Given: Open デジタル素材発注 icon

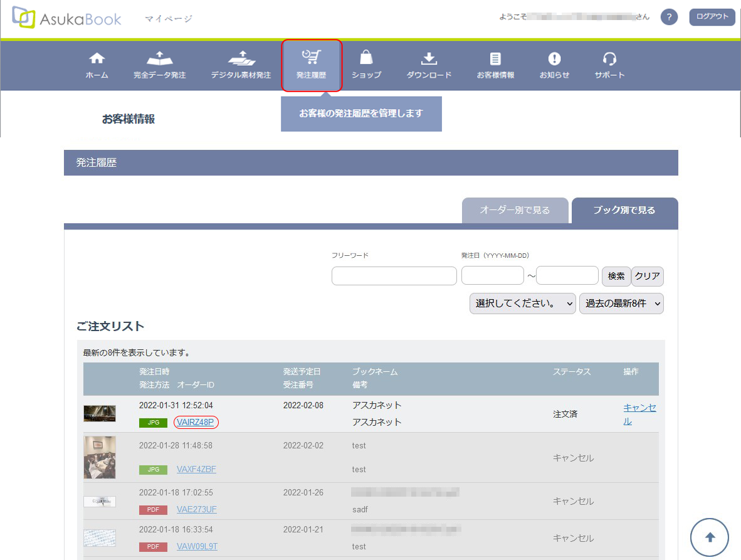Looking at the screenshot, I should pyautogui.click(x=241, y=59).
